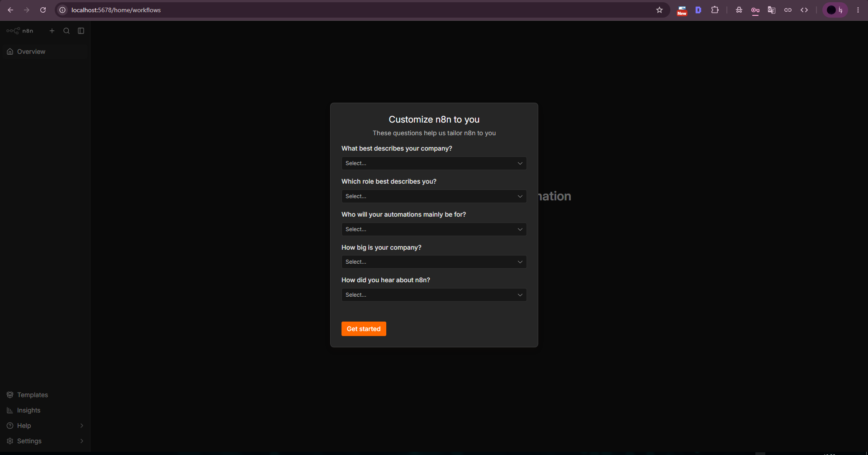Open the code brackets extension icon
The height and width of the screenshot is (455, 868).
[804, 10]
